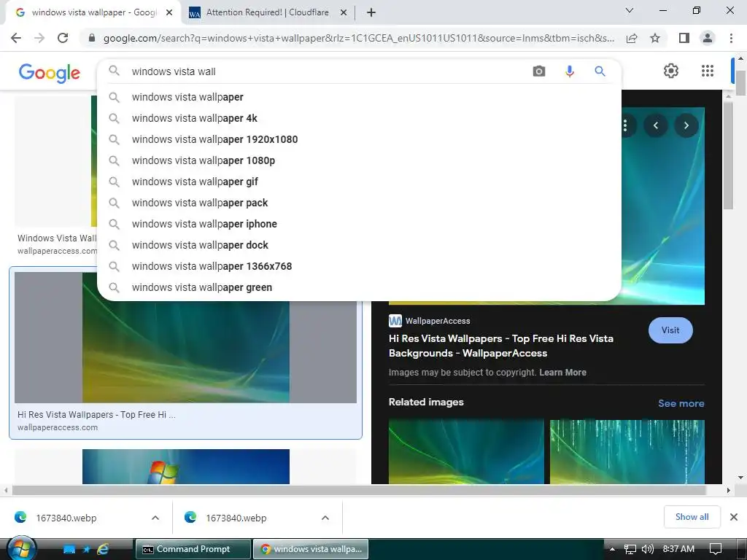Pick suggestion 'windows vista wallpaper green'
This screenshot has width=747, height=560.
point(359,287)
